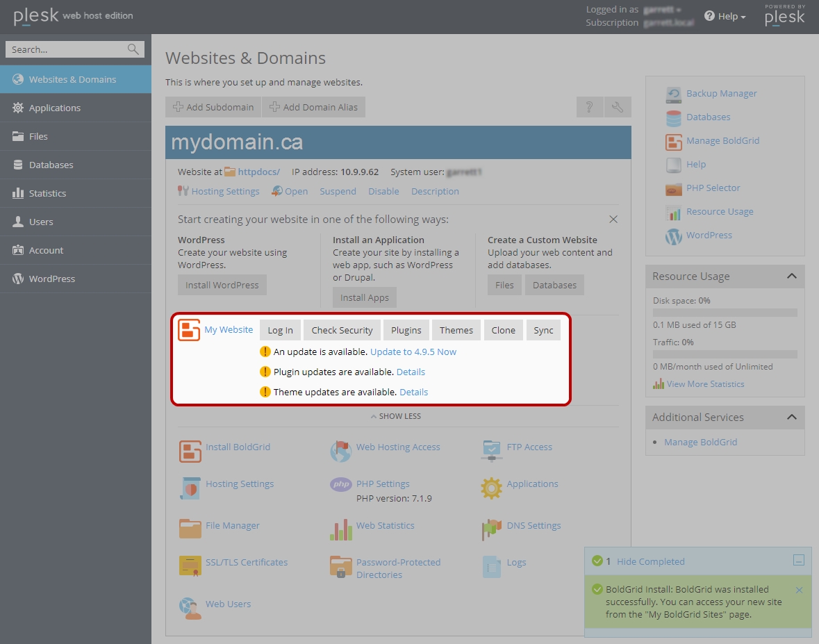Screen dimensions: 819x644
Task: Open Websites & Domains globe icon in sidebar
Action: [18, 79]
